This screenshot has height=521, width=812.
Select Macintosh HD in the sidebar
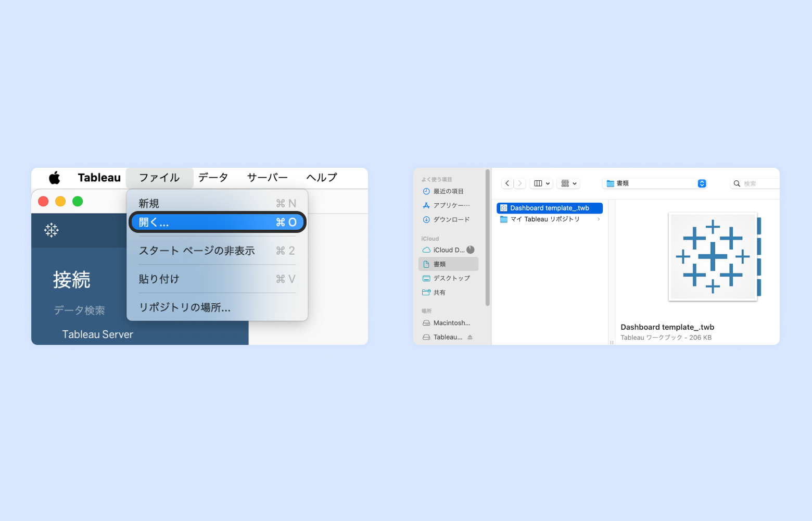[x=448, y=323]
